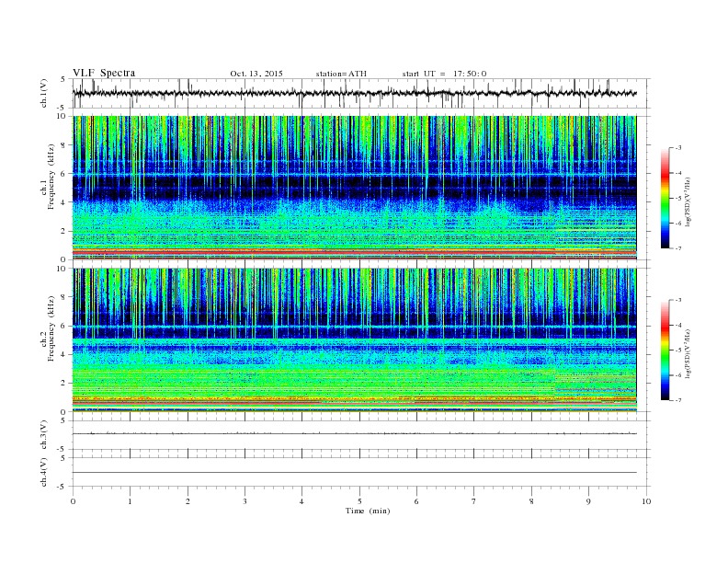Viewport: 728px width, 563px height.
Task: Click time axis tick label "0"
Action: [x=73, y=501]
